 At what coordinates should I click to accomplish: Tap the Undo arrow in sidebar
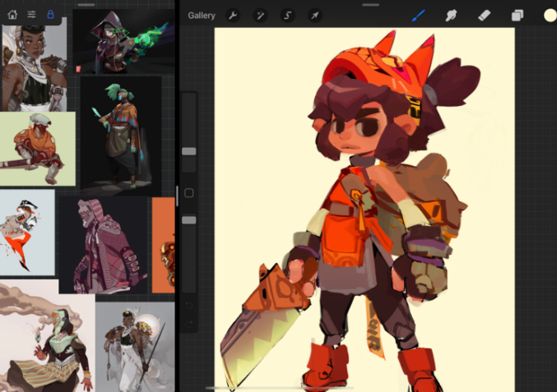pyautogui.click(x=189, y=305)
